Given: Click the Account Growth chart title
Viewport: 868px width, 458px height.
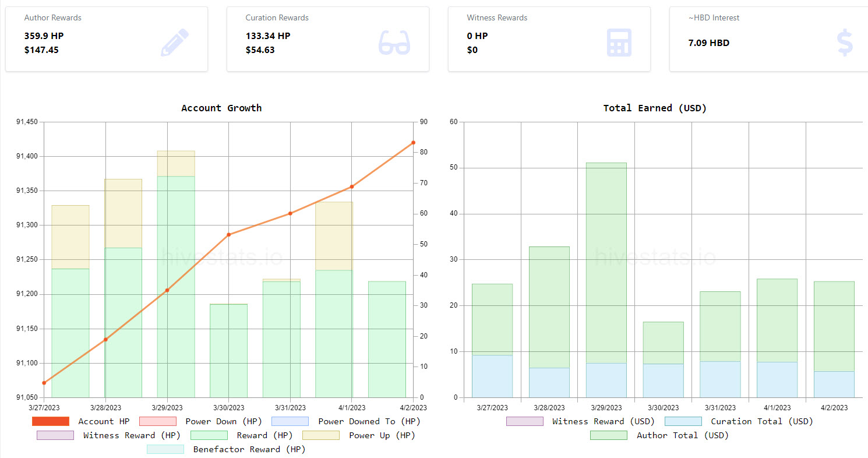Looking at the screenshot, I should [x=221, y=108].
